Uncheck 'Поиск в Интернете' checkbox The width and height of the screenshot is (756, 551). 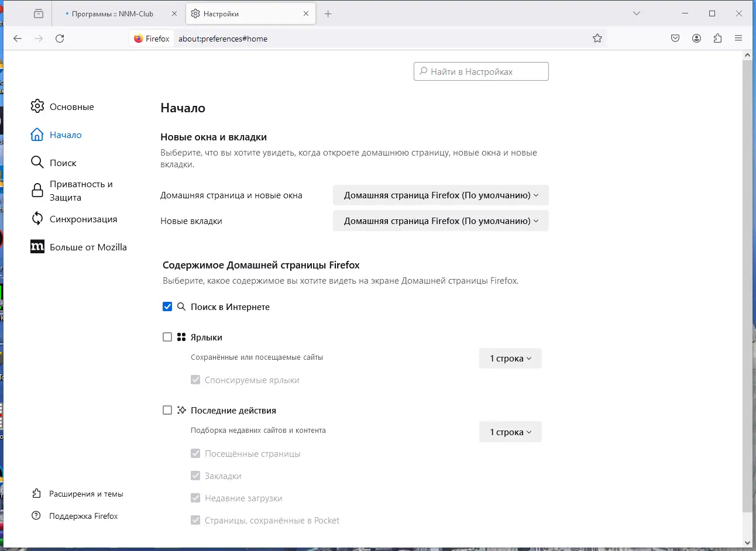tap(167, 307)
